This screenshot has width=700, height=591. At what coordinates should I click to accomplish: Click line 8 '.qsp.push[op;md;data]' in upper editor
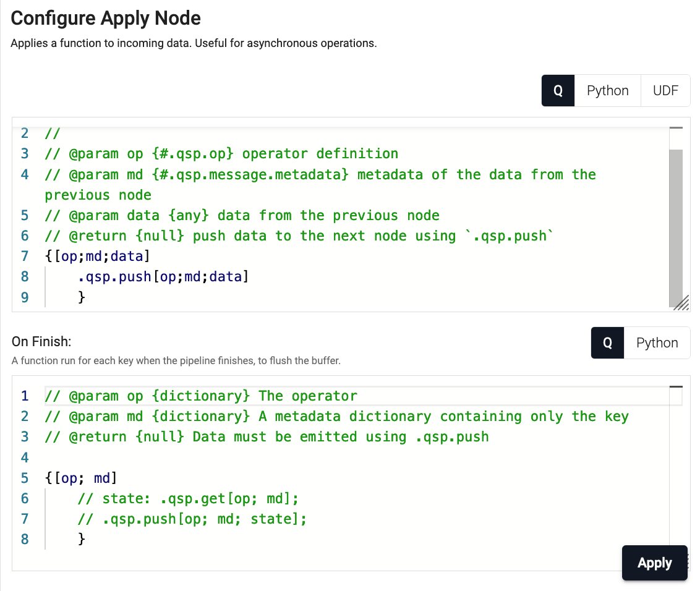(163, 277)
